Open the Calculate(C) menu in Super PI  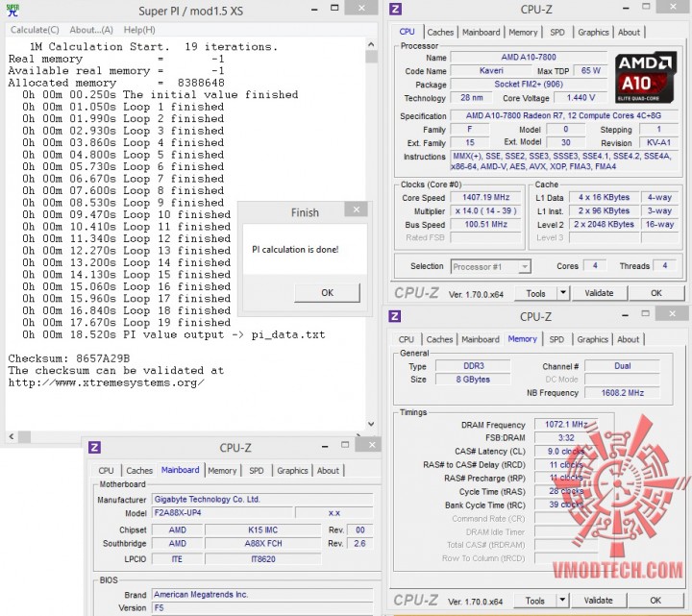tap(35, 30)
